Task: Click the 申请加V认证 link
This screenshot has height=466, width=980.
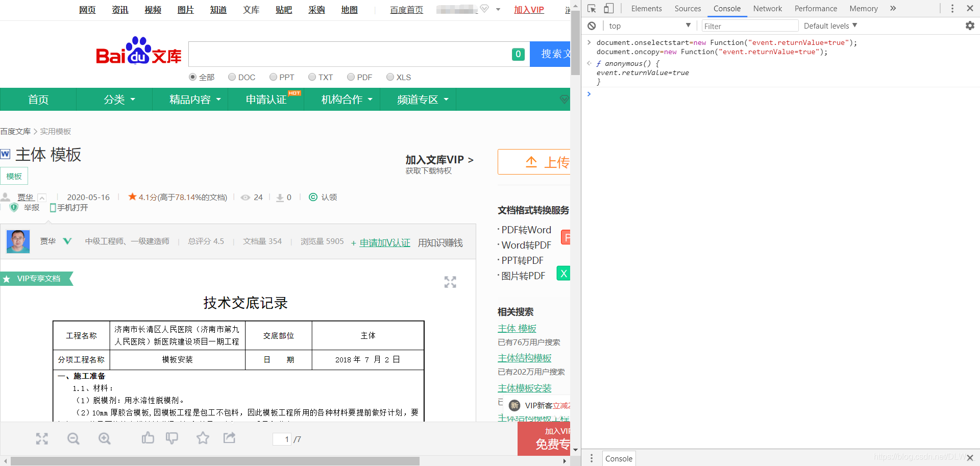Action: point(385,242)
